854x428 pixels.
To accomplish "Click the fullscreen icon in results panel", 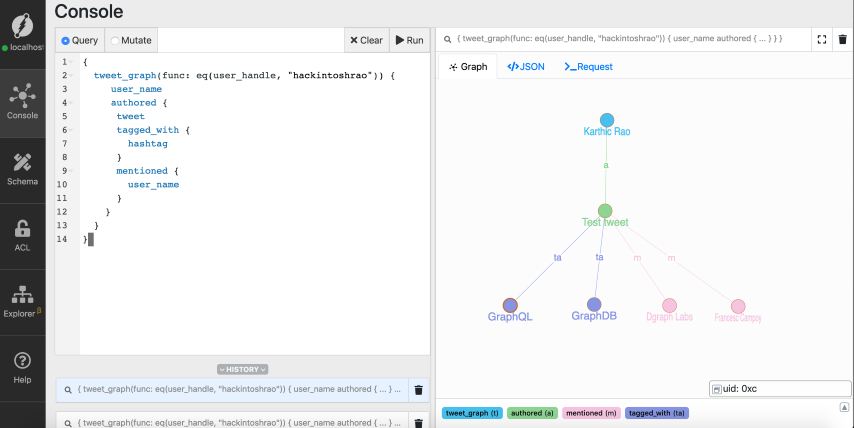I will click(821, 39).
